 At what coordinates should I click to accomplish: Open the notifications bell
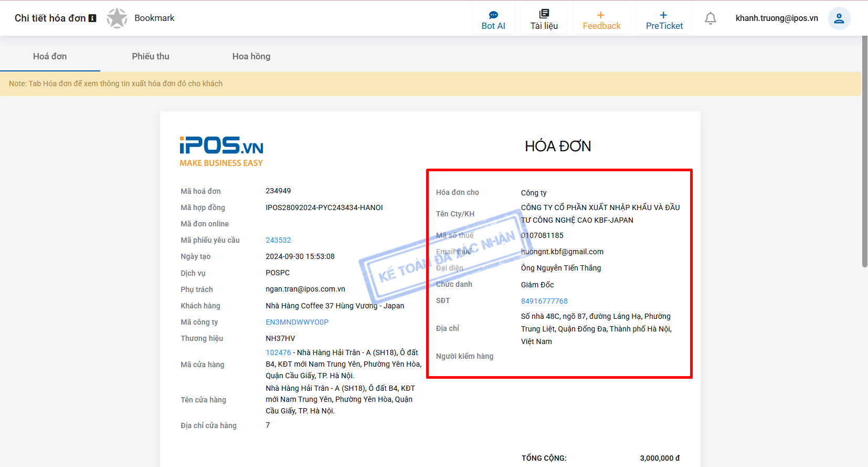click(711, 18)
